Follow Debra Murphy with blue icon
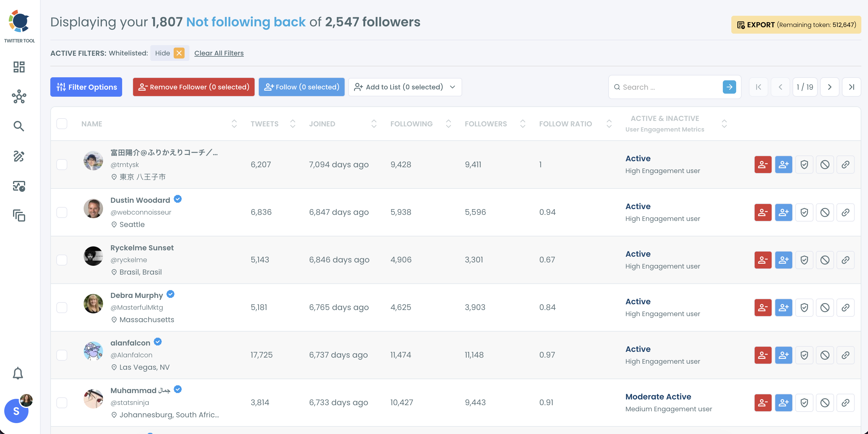Image resolution: width=868 pixels, height=434 pixels. point(783,307)
